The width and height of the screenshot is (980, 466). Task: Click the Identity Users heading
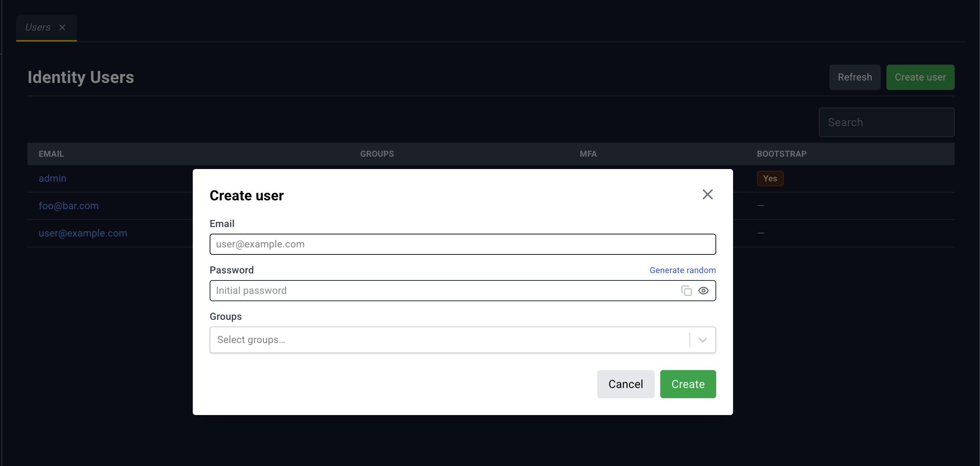pos(81,77)
